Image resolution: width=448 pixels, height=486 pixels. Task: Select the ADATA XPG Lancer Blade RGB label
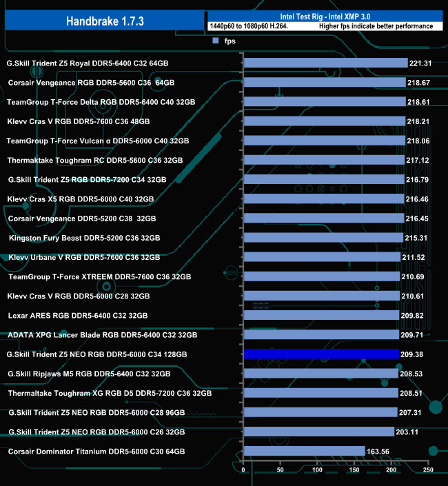click(x=102, y=335)
